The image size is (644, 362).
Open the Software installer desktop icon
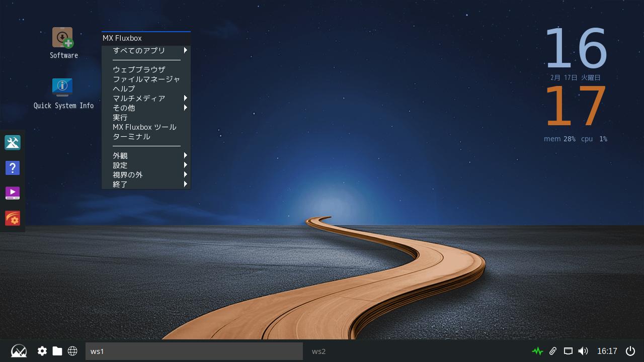tap(63, 38)
